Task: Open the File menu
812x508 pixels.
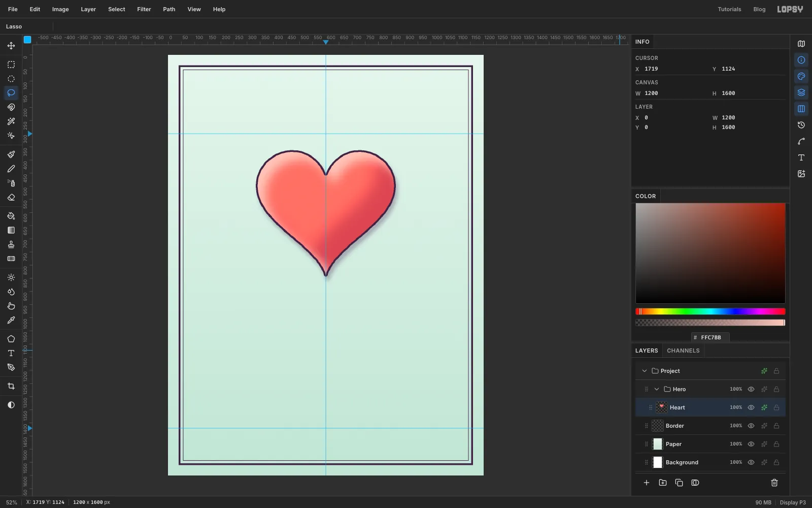Action: (13, 9)
